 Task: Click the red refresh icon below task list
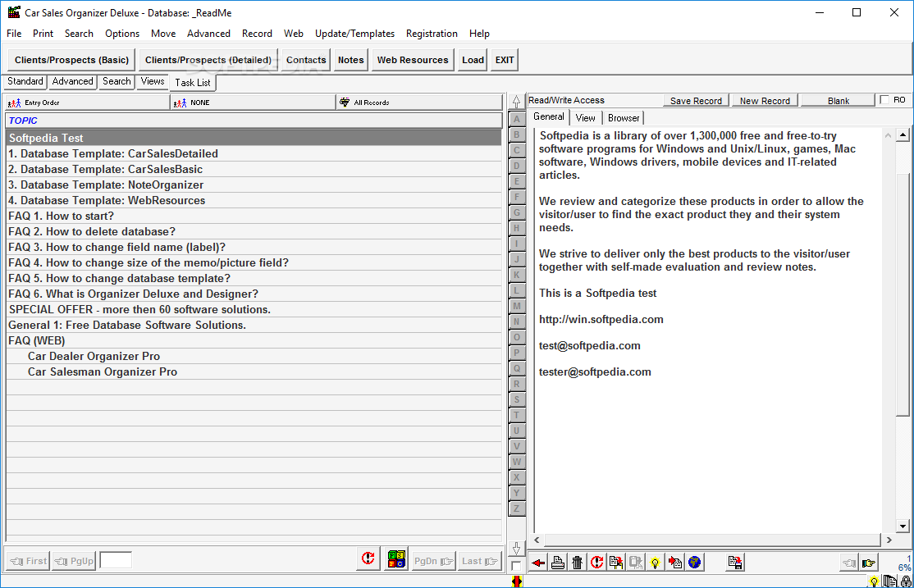tap(368, 558)
